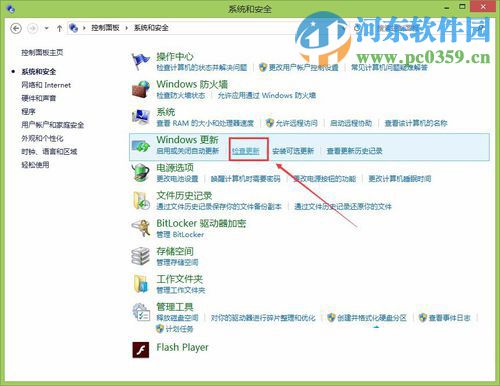
Task: Select 系统和安全 in the sidebar
Action: point(39,72)
